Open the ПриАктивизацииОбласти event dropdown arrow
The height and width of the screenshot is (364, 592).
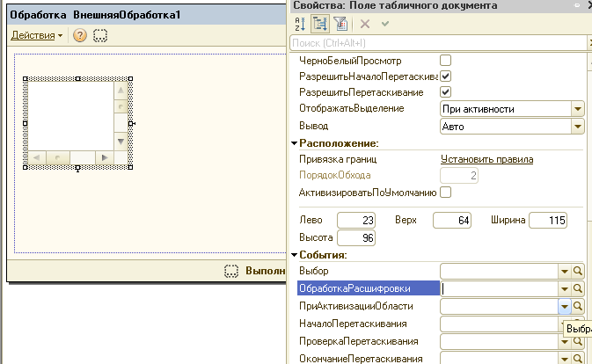(565, 306)
